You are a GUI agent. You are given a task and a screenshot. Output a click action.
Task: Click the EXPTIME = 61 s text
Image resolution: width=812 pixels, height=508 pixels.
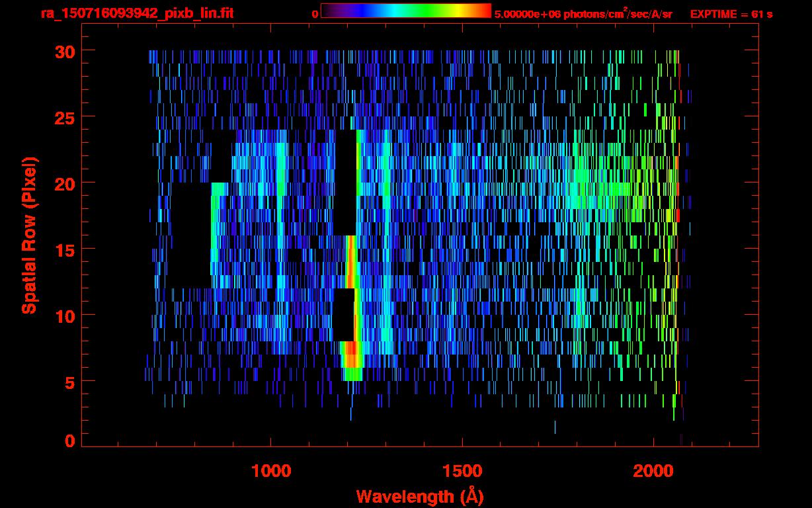[x=732, y=14]
